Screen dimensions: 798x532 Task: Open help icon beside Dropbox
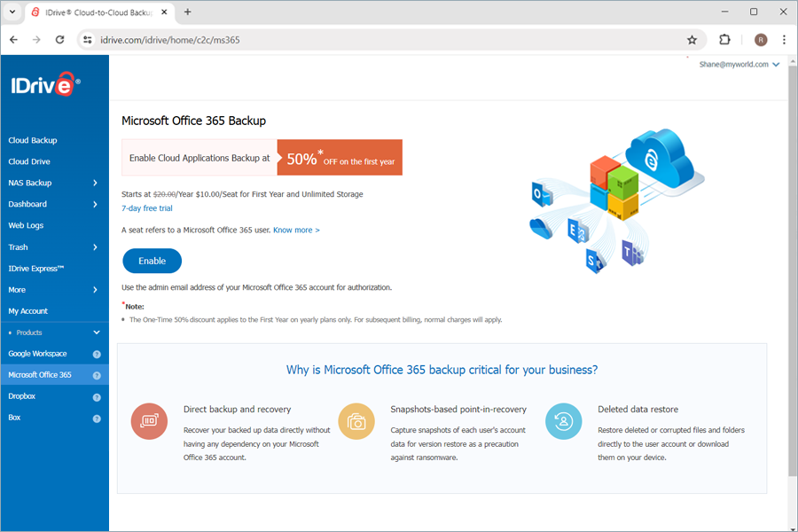97,397
